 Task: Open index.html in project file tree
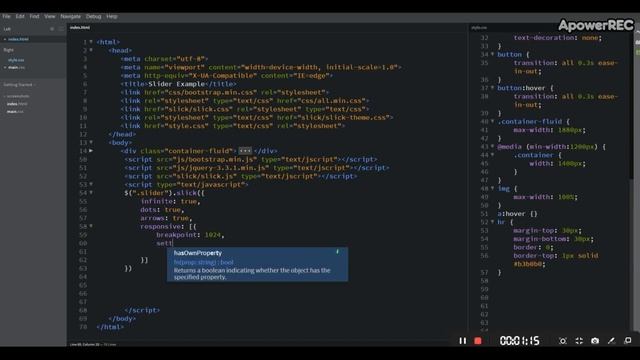tap(17, 104)
